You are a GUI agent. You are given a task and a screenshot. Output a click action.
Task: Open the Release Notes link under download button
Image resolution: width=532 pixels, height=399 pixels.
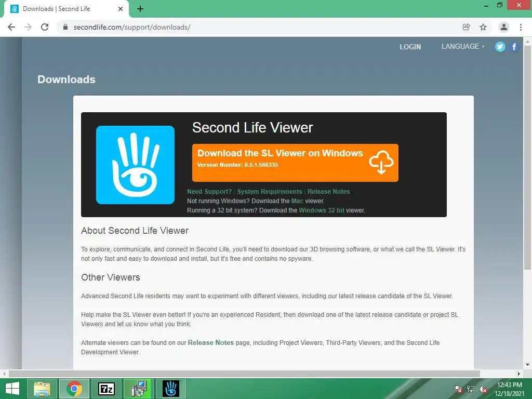coord(328,192)
